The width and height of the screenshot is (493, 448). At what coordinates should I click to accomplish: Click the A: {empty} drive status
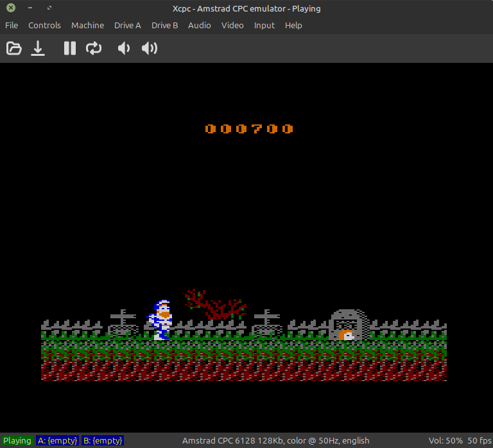click(57, 440)
